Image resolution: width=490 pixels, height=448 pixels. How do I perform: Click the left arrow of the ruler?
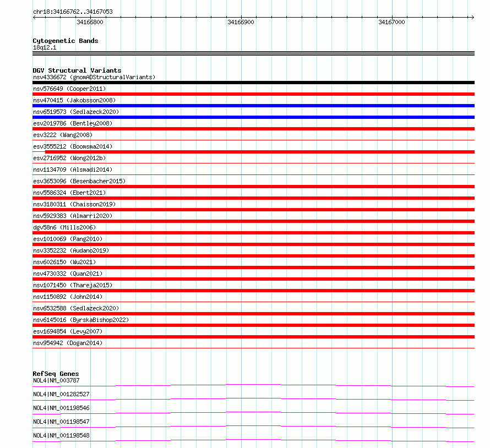tap(34, 17)
